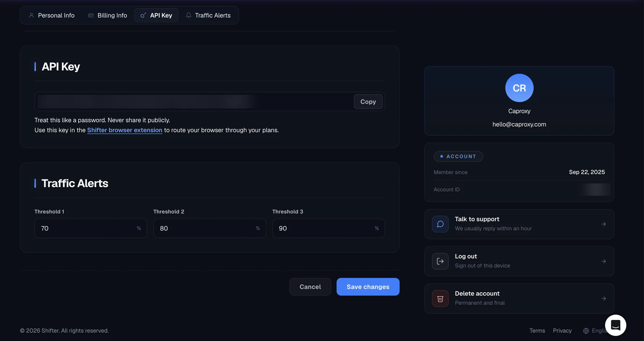Viewport: 644px width, 341px height.
Task: Save changes to settings
Action: click(368, 287)
